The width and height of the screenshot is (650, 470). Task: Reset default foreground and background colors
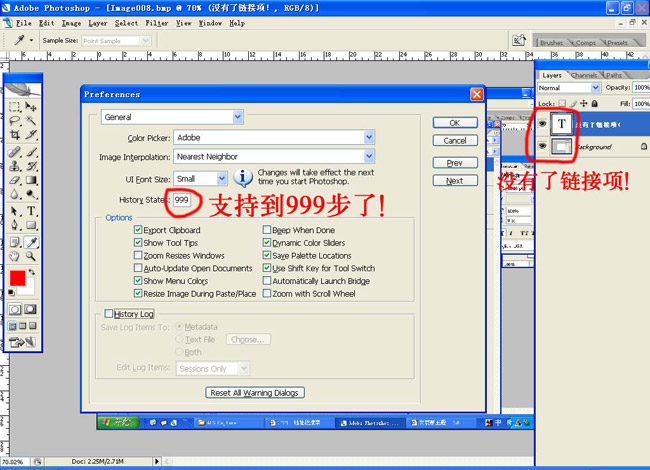point(11,293)
